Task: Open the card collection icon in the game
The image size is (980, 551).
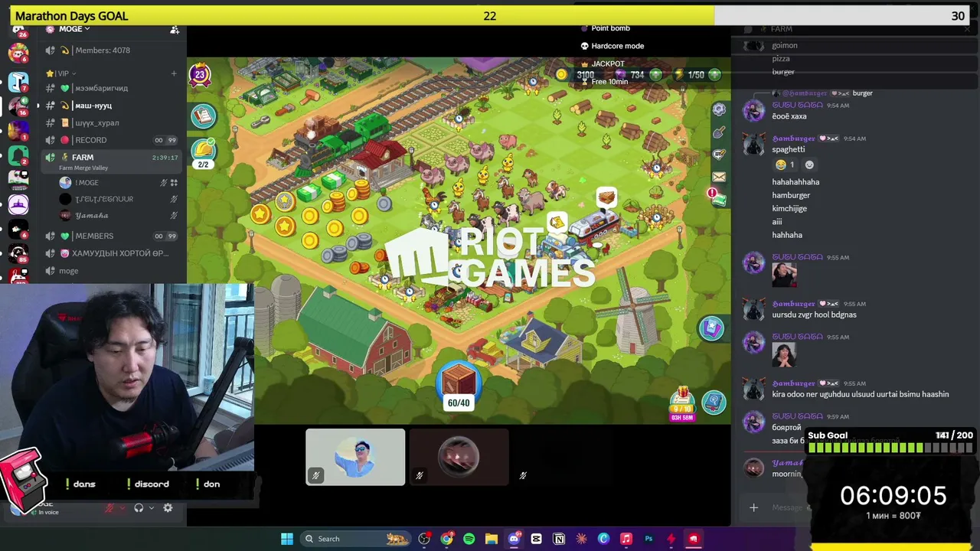Action: coord(711,329)
